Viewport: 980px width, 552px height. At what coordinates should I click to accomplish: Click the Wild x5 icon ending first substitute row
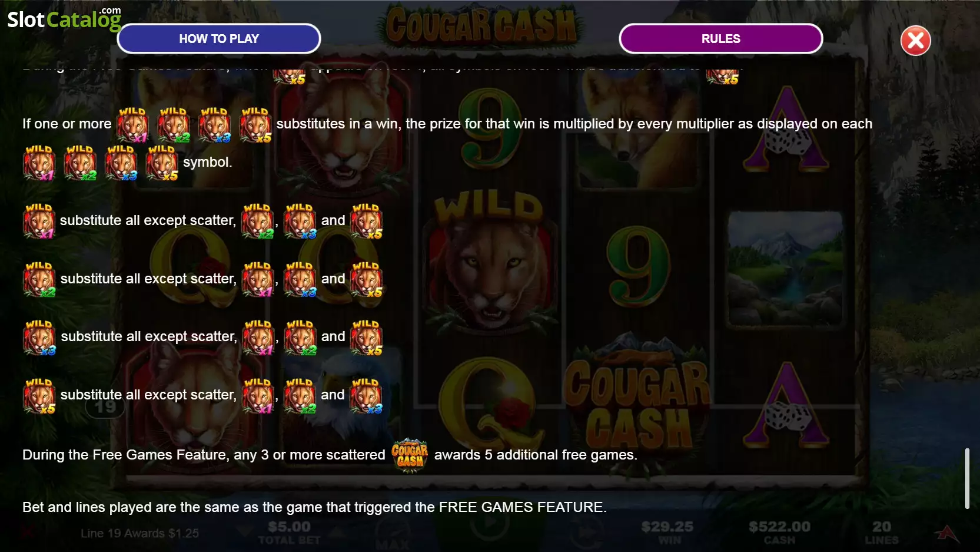coord(366,221)
